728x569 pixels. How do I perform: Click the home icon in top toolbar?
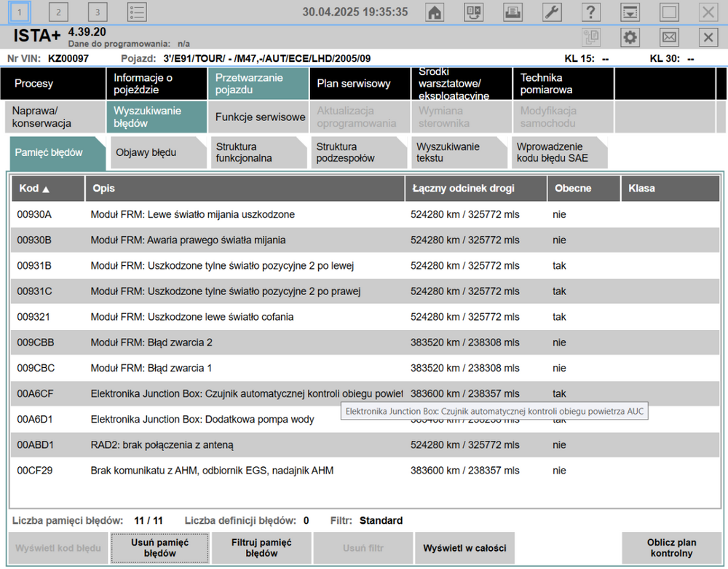[x=435, y=12]
